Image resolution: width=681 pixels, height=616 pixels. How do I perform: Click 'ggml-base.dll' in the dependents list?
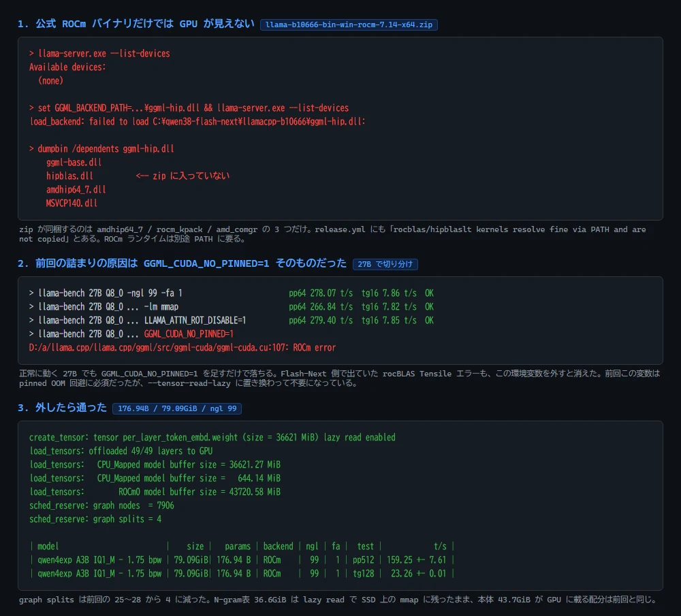coord(74,163)
